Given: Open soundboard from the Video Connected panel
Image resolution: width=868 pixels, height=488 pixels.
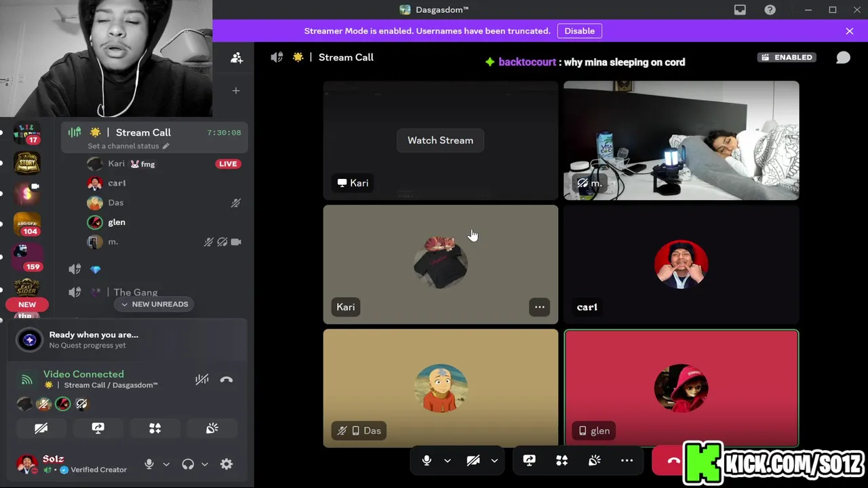Looking at the screenshot, I should point(212,428).
